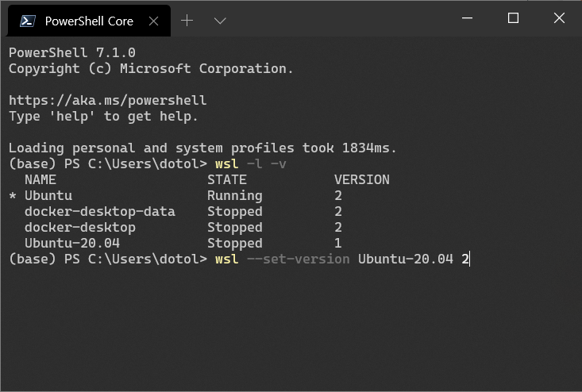
Task: Click the 'wsl --set-version' command text
Action: click(x=282, y=259)
